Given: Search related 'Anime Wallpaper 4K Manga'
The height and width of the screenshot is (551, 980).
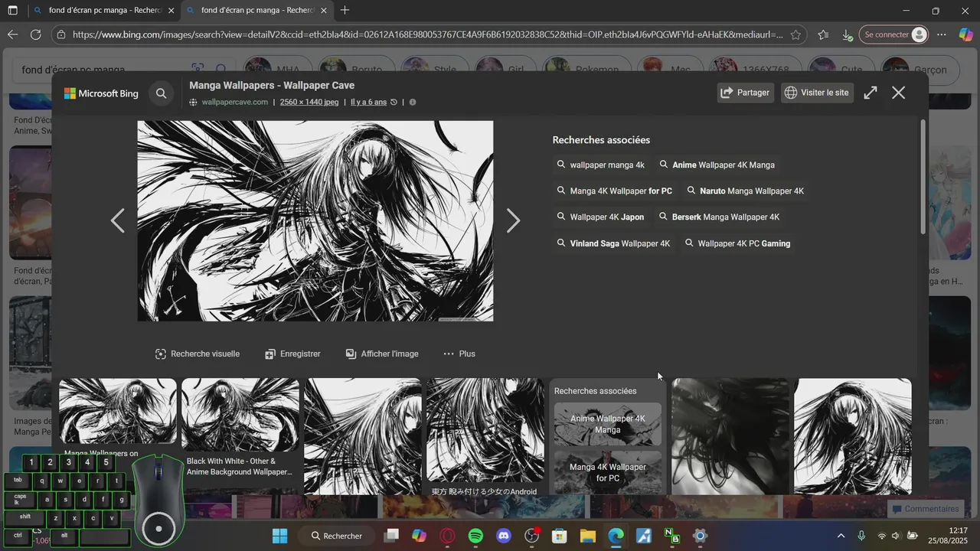Looking at the screenshot, I should (717, 165).
